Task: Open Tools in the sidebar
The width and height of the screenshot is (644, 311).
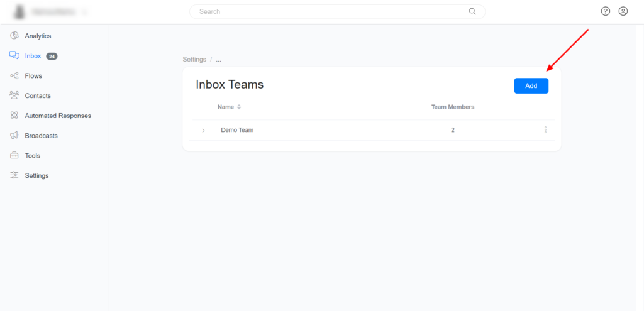Action: 33,156
